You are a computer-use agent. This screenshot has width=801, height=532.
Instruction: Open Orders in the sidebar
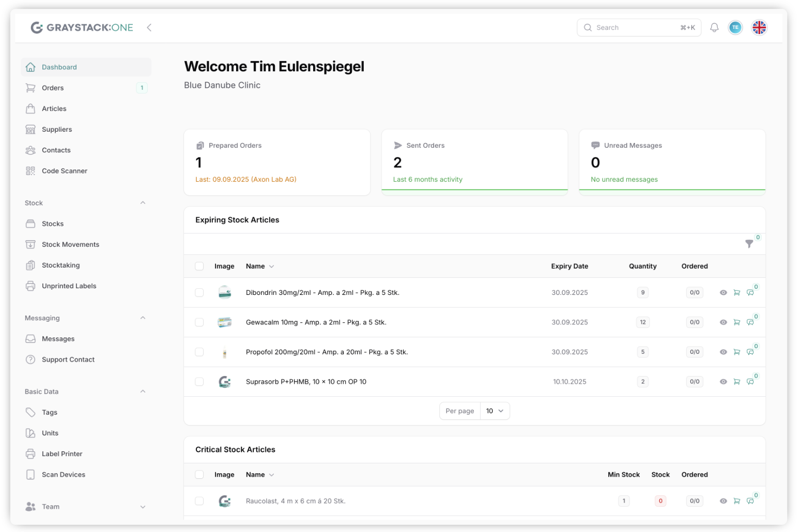(53, 88)
